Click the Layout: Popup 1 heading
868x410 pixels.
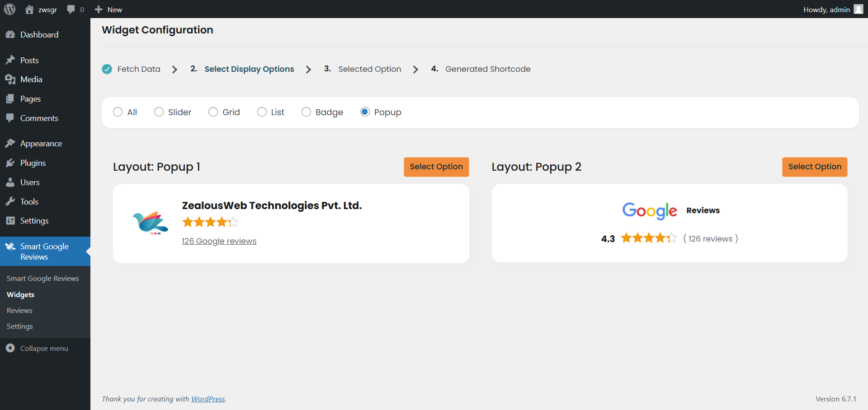pos(156,167)
